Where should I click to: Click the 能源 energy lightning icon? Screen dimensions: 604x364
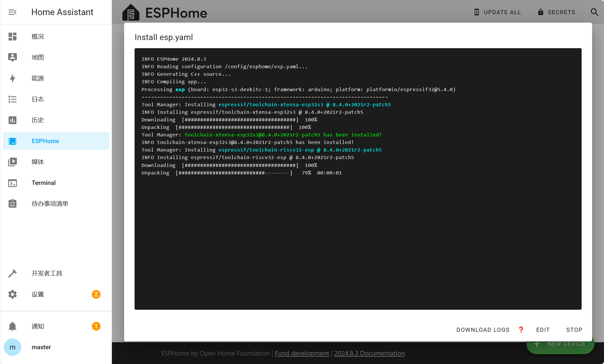(x=12, y=78)
